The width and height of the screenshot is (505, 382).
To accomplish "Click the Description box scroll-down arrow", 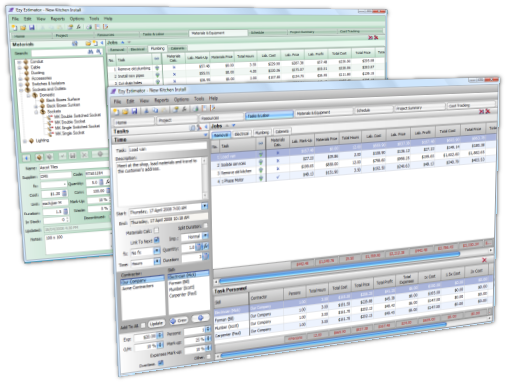I will tap(204, 195).
